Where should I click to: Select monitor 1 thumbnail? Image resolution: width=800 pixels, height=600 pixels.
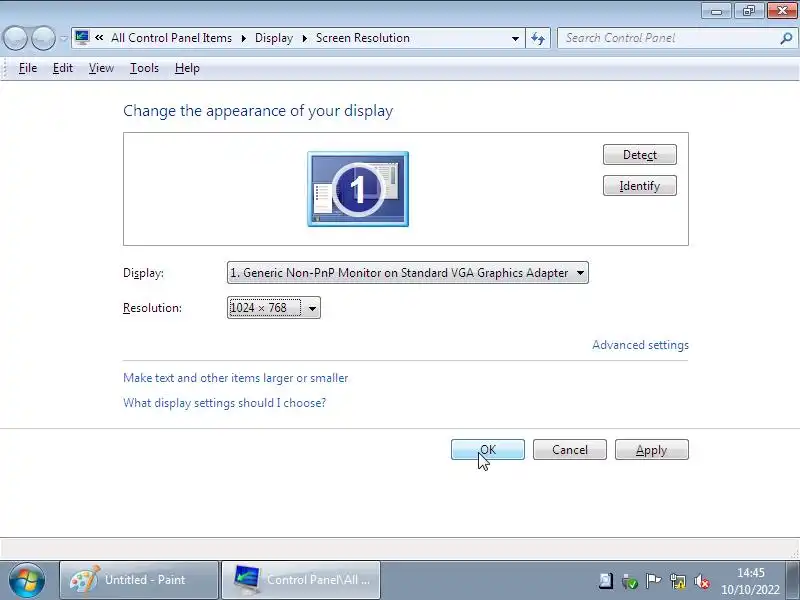tap(358, 189)
